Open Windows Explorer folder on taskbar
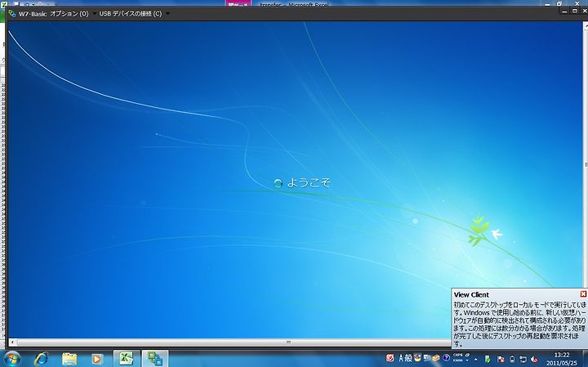The height and width of the screenshot is (367, 588). (69, 359)
